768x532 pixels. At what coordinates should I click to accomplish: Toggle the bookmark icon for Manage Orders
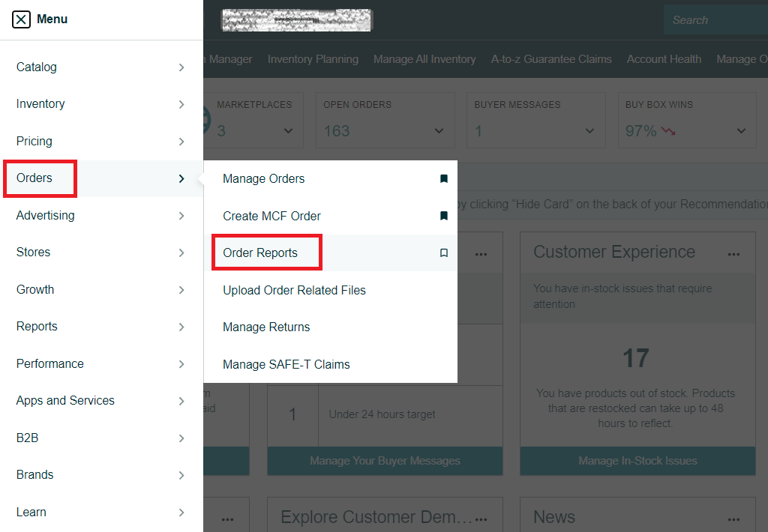pyautogui.click(x=444, y=178)
